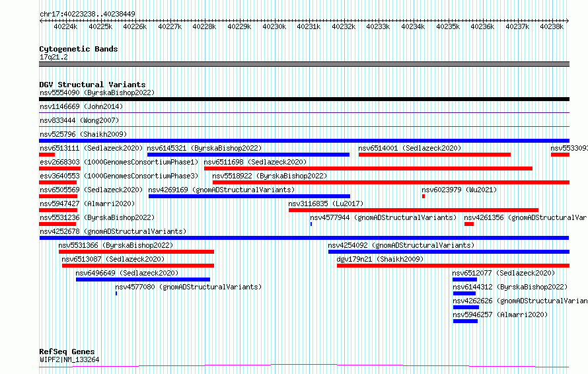The image size is (588, 374).
Task: Open nsv4577080 (gnomADStructuralVariants) label
Action: pyautogui.click(x=189, y=287)
